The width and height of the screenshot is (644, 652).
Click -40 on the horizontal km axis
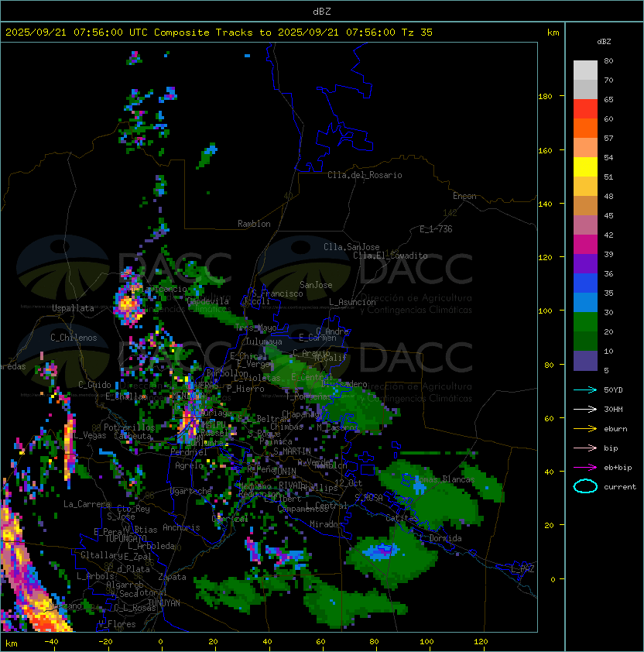tap(51, 642)
